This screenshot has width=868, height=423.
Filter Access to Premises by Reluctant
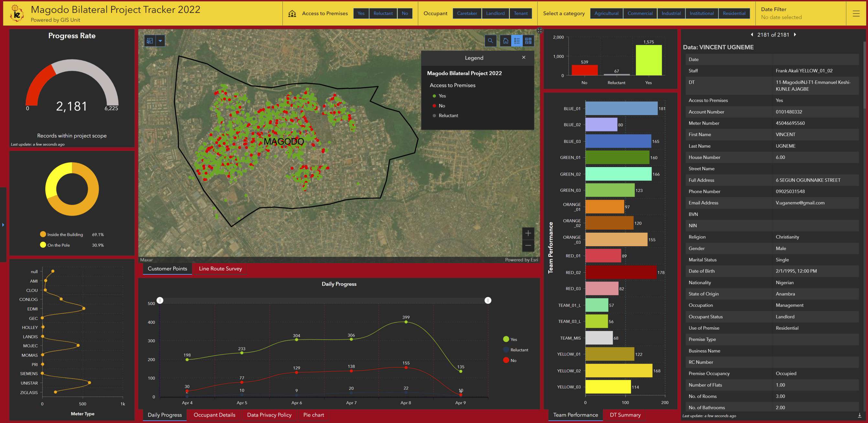pyautogui.click(x=383, y=14)
